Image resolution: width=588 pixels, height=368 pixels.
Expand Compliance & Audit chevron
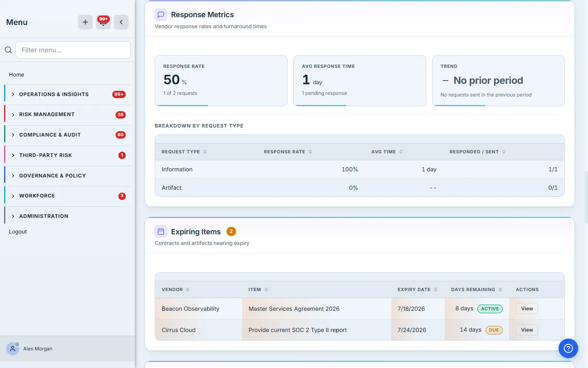(13, 135)
